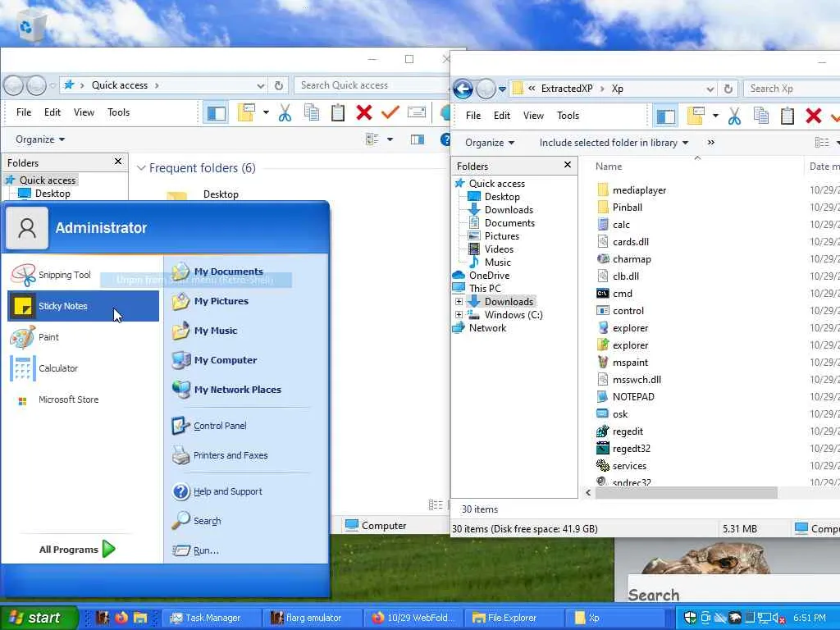Open the View menu in Xp window
The width and height of the screenshot is (840, 630).
click(x=533, y=116)
